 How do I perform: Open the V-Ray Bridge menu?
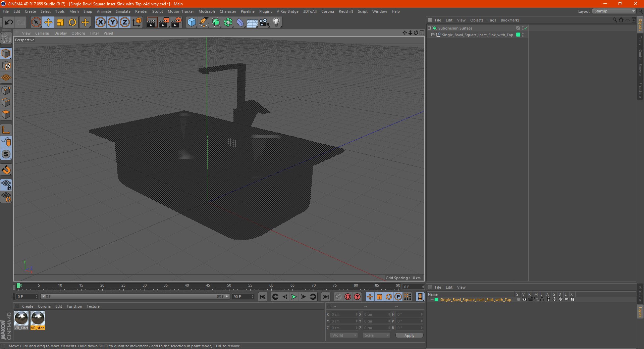(287, 11)
